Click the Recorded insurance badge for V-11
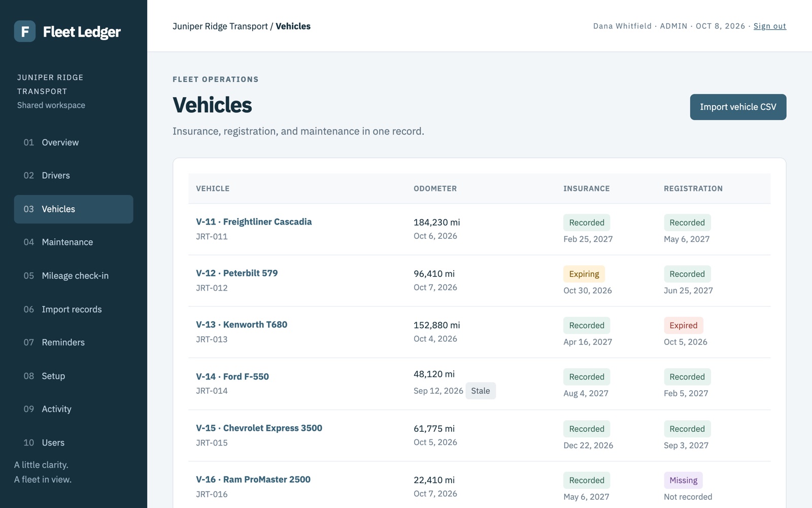 (x=586, y=223)
